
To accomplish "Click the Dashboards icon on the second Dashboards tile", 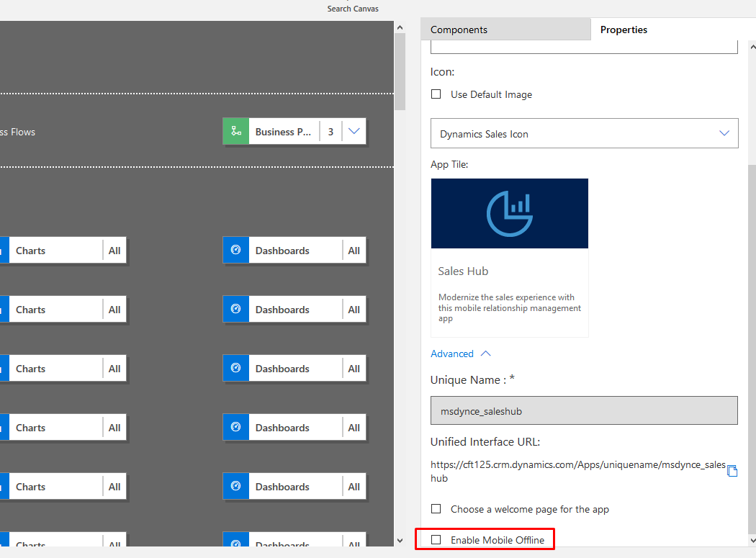I will click(235, 309).
